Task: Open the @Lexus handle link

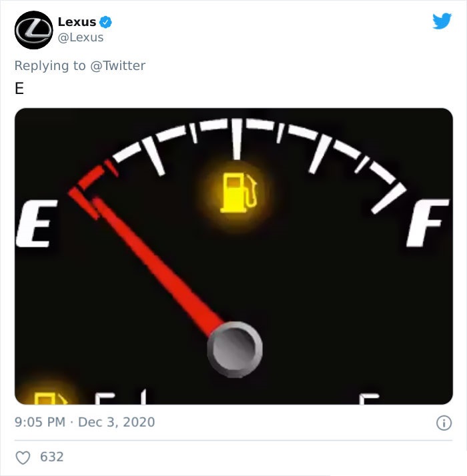Action: tap(81, 37)
